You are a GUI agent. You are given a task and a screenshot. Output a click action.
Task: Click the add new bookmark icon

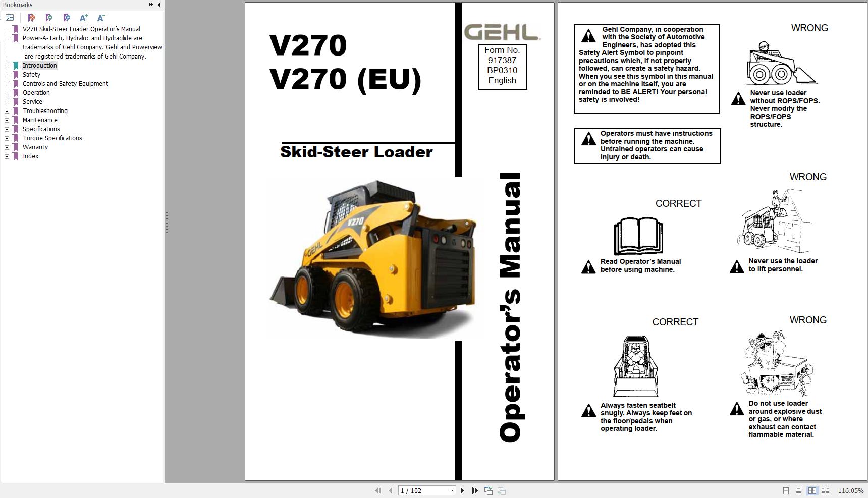click(48, 17)
